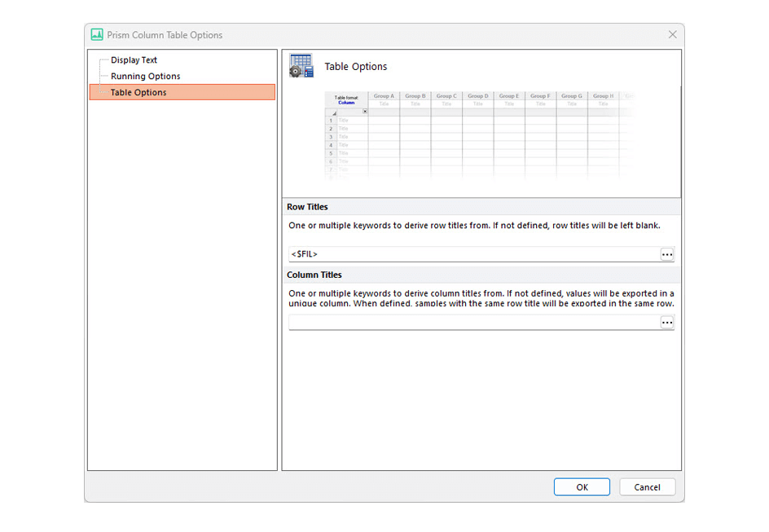Open Running Options page in the tree
769x532 pixels.
coord(145,77)
